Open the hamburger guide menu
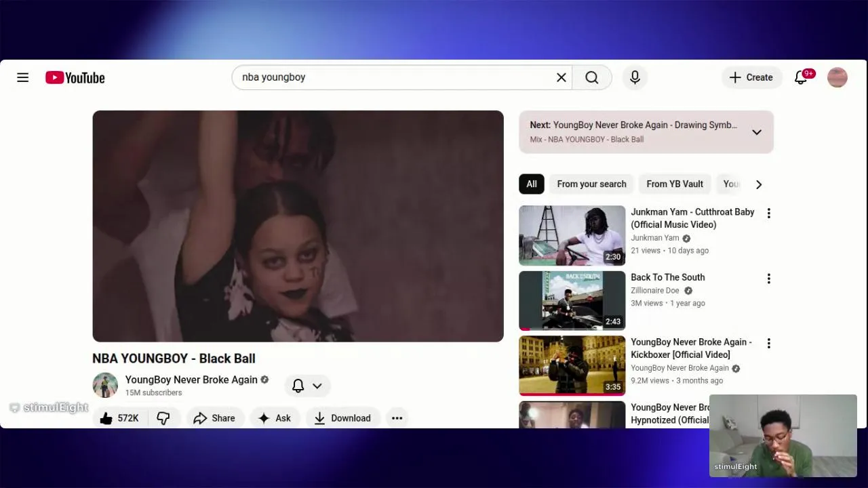The image size is (868, 488). (x=23, y=78)
